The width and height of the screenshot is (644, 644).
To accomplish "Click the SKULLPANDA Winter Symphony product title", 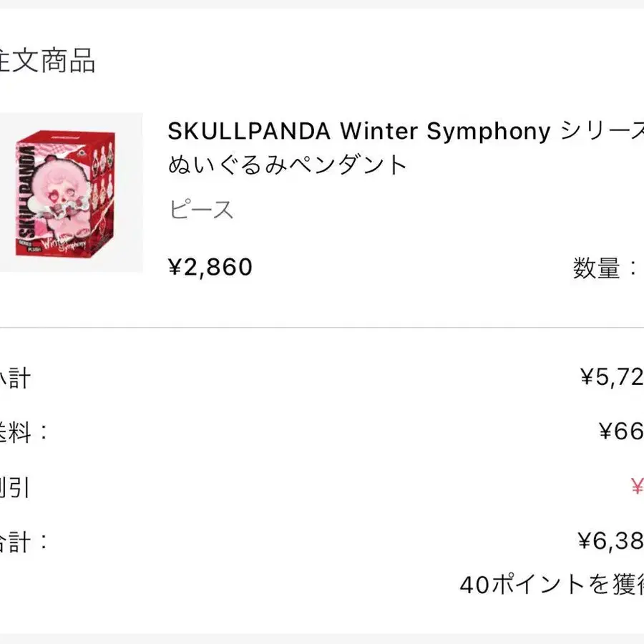I will coord(406,131).
